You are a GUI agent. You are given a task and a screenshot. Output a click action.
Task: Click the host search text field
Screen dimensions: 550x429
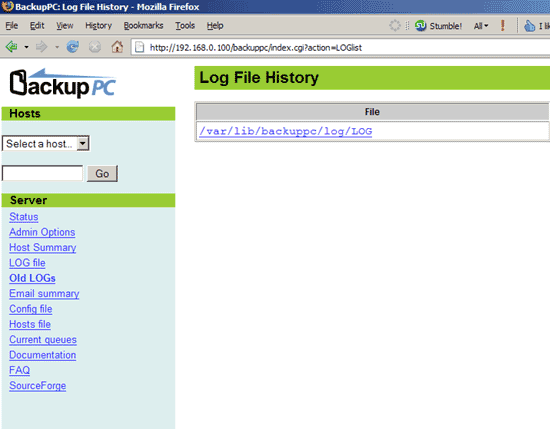(42, 173)
